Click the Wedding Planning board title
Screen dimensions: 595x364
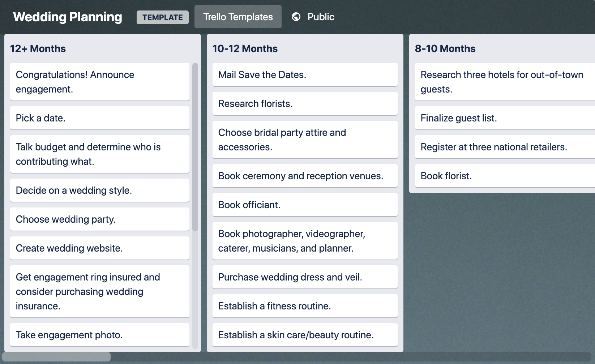click(67, 16)
